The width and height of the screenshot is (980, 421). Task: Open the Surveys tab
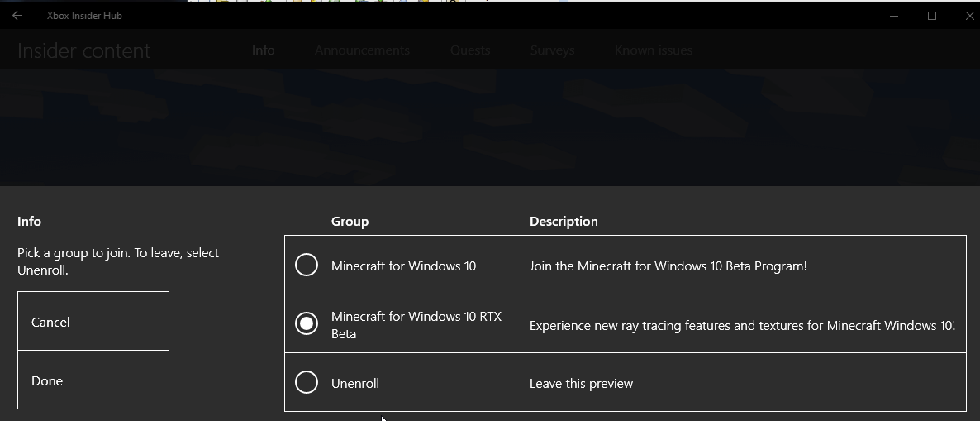point(552,50)
